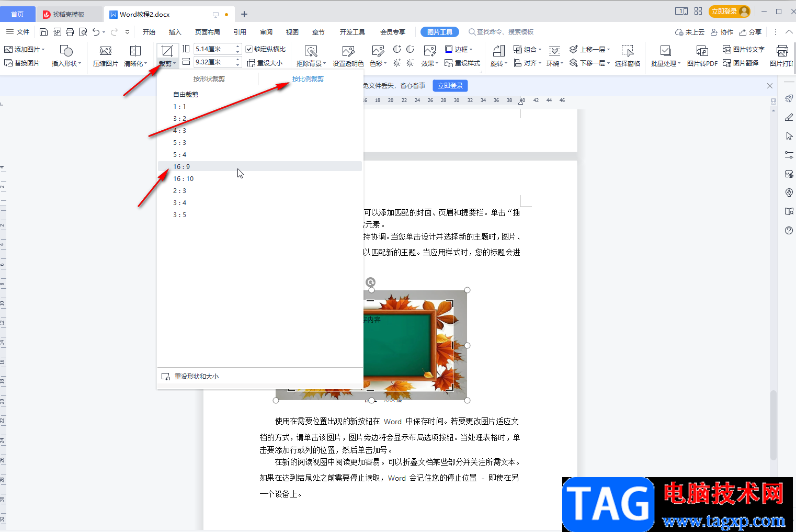Click the orange Login (立即登录) button at top
The width and height of the screenshot is (796, 532).
(x=730, y=11)
